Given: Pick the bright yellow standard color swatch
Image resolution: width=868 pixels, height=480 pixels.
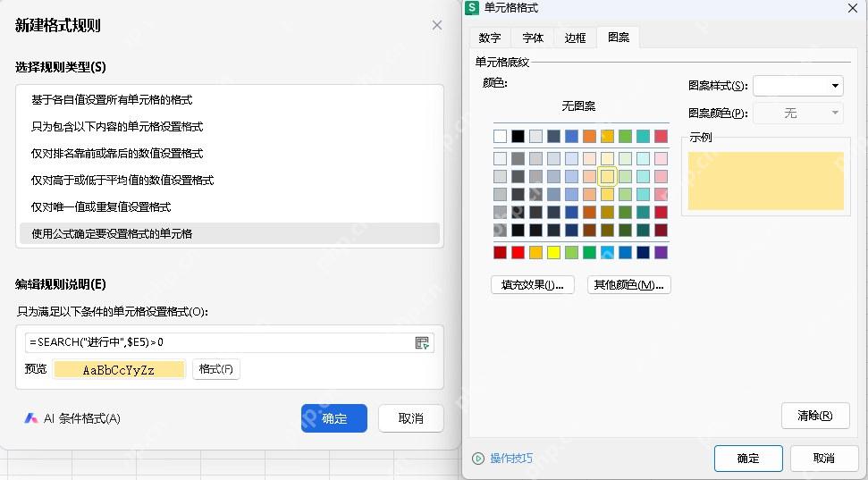Looking at the screenshot, I should (x=553, y=252).
